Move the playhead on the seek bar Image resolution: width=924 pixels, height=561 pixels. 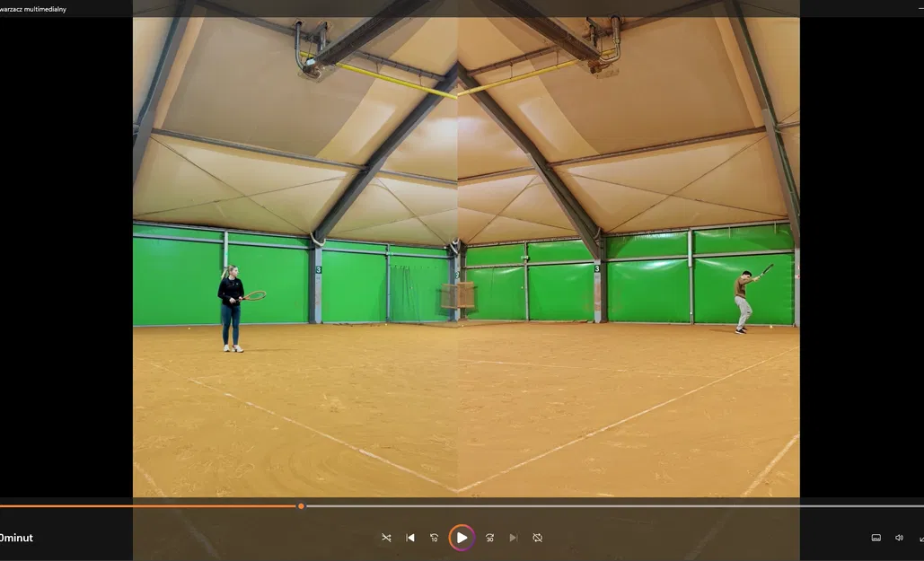[301, 505]
